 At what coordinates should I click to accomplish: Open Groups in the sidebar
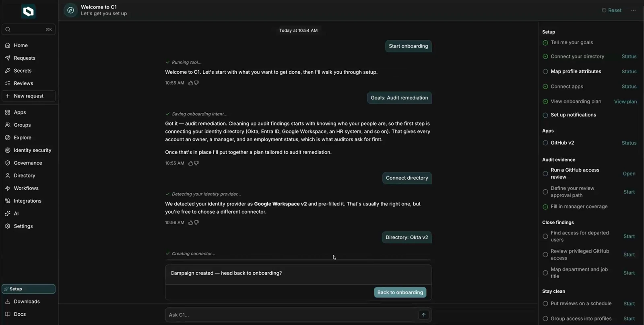(x=22, y=125)
